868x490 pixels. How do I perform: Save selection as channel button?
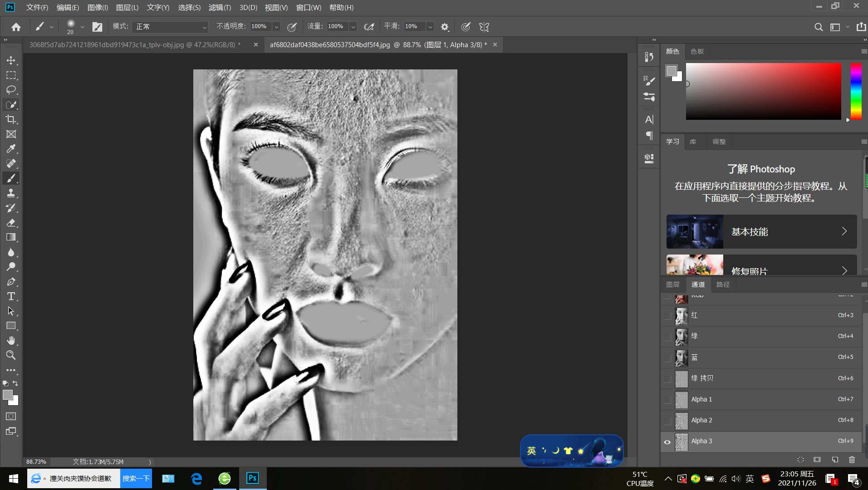817,460
